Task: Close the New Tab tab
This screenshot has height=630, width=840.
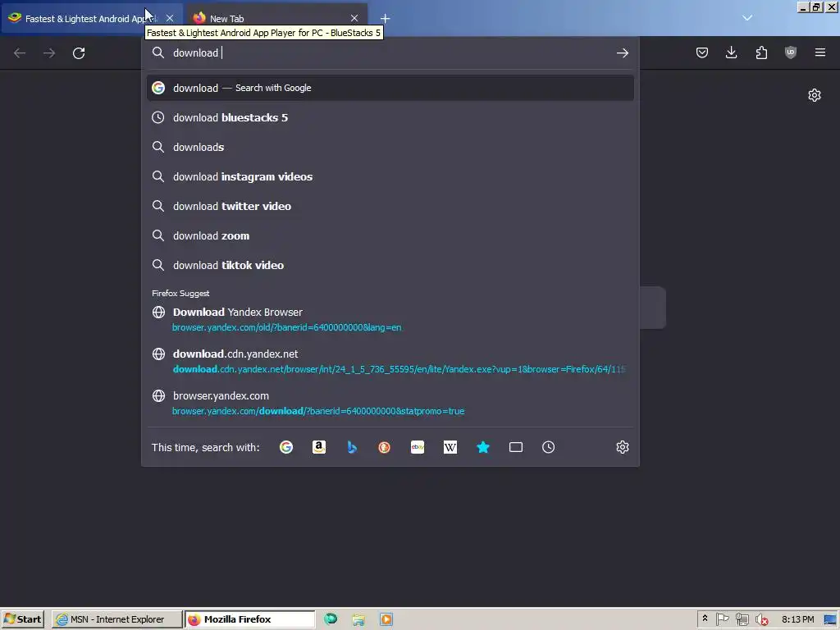Action: click(354, 18)
